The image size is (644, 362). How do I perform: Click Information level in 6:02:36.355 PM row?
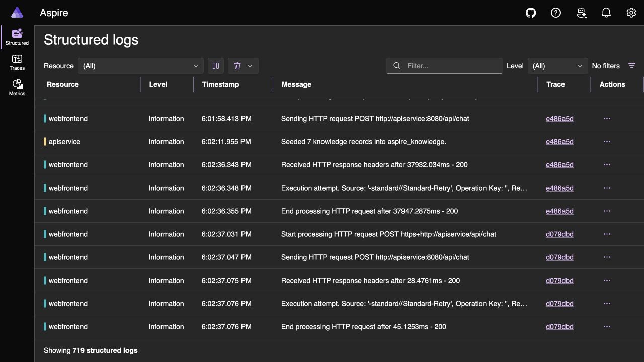click(x=166, y=211)
